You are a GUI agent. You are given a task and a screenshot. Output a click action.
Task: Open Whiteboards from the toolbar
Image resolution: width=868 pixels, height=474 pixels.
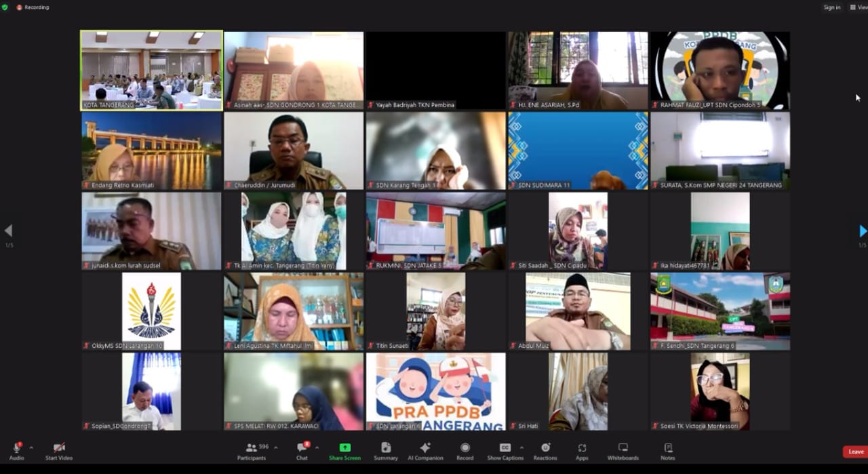pyautogui.click(x=623, y=450)
